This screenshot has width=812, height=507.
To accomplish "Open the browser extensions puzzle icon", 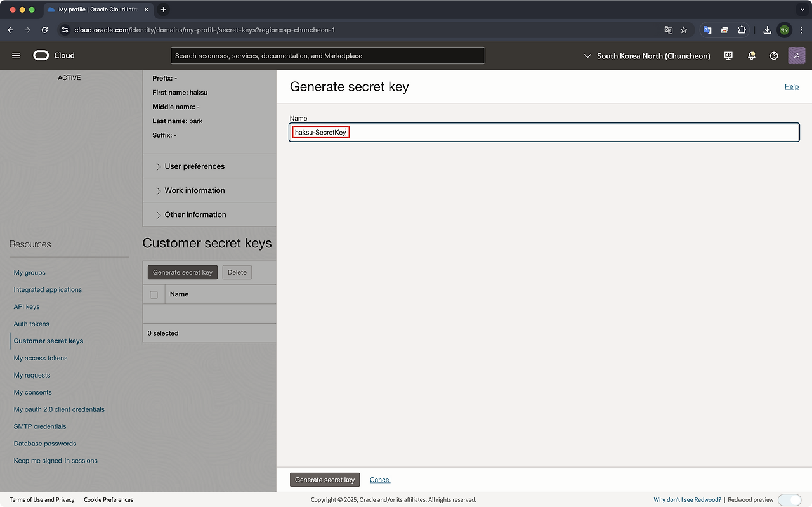I will tap(742, 30).
